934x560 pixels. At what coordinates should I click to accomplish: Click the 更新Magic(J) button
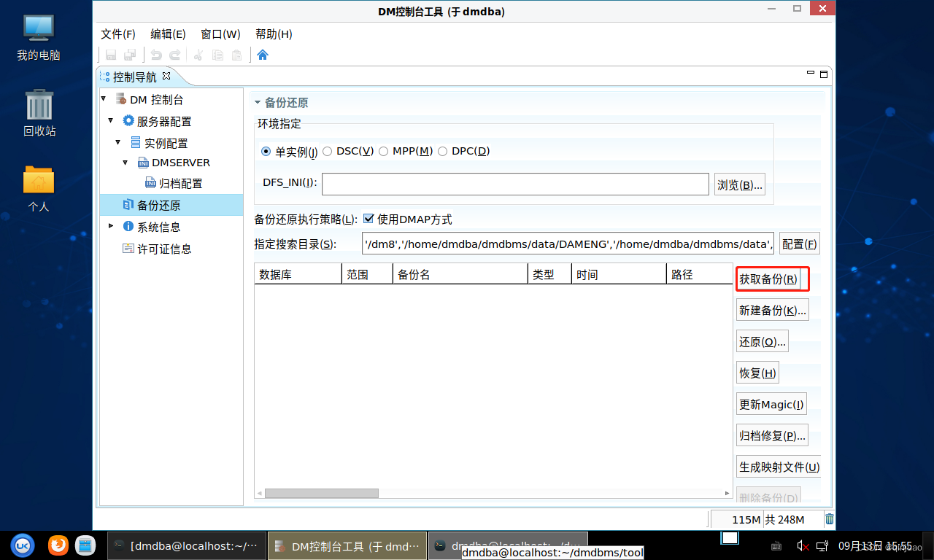(771, 404)
